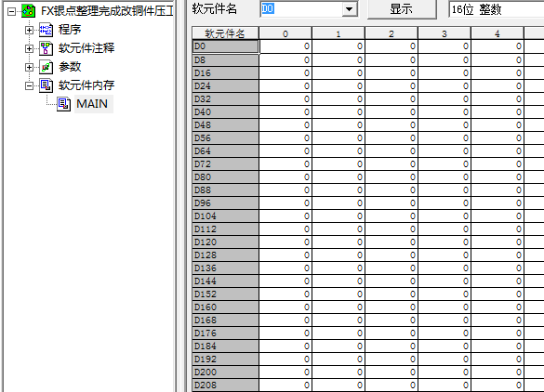Viewport: 544px width, 392px height.
Task: Click the 软元件名 column header
Action: [x=225, y=33]
